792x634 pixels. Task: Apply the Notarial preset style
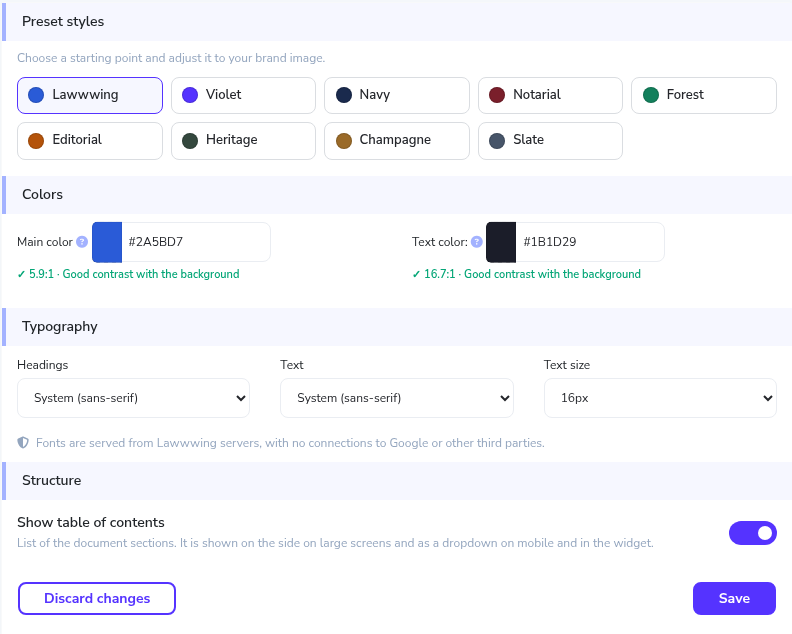pos(550,95)
